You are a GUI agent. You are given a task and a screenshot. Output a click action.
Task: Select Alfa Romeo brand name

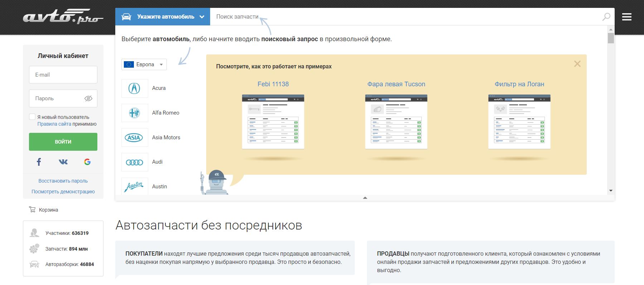[166, 113]
